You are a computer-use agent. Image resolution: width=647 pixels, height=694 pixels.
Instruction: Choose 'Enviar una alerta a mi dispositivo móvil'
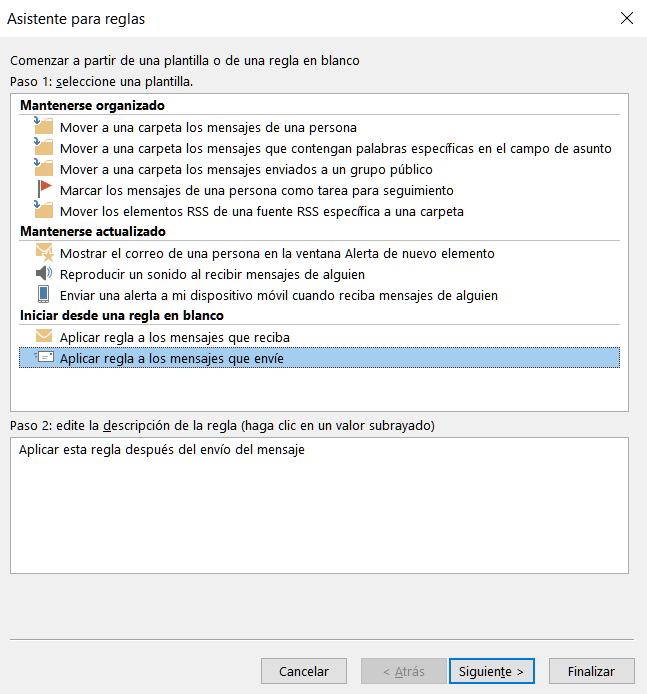278,296
